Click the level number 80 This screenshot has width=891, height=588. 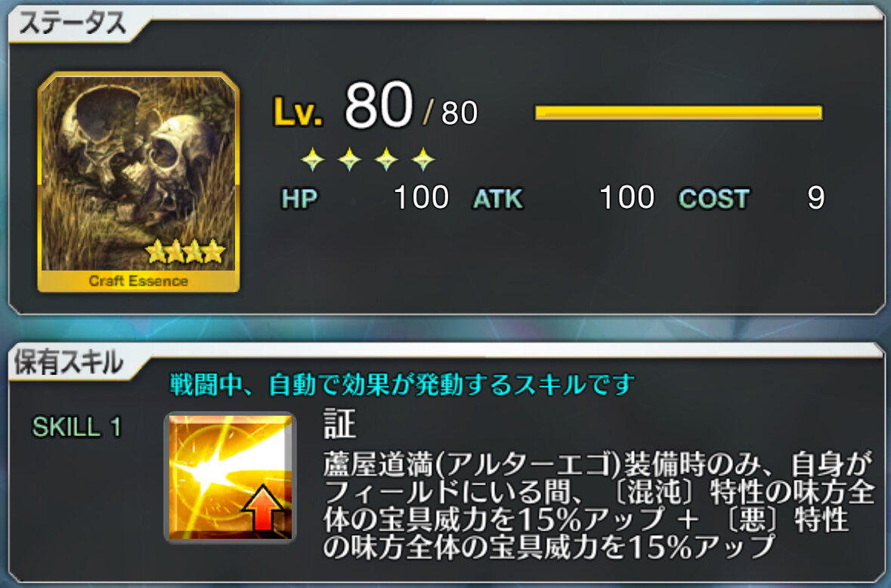click(x=379, y=105)
